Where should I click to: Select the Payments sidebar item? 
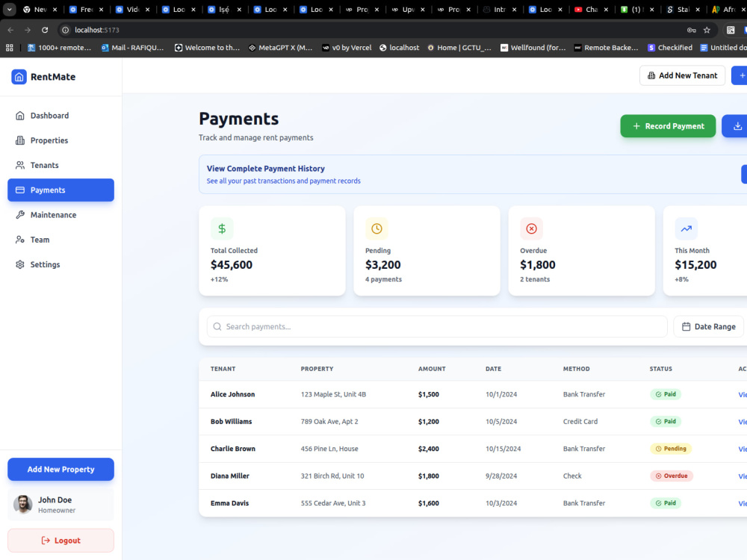tap(61, 190)
